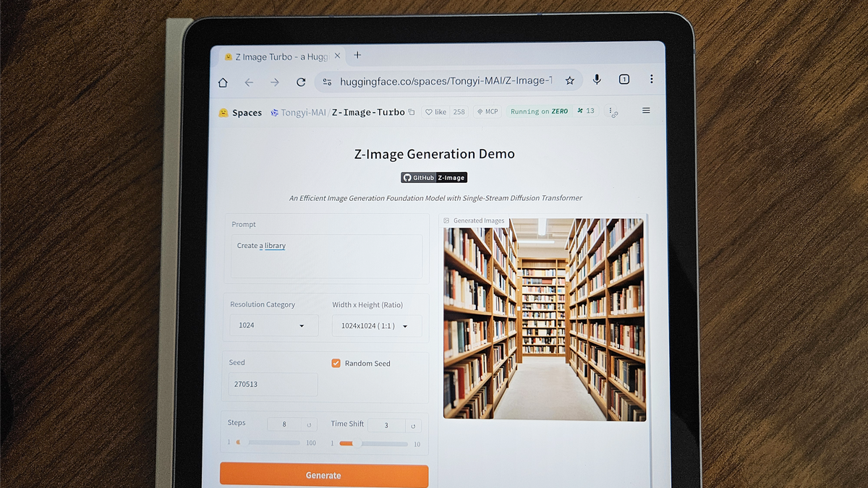Bookmark the page using the star icon

(x=570, y=81)
